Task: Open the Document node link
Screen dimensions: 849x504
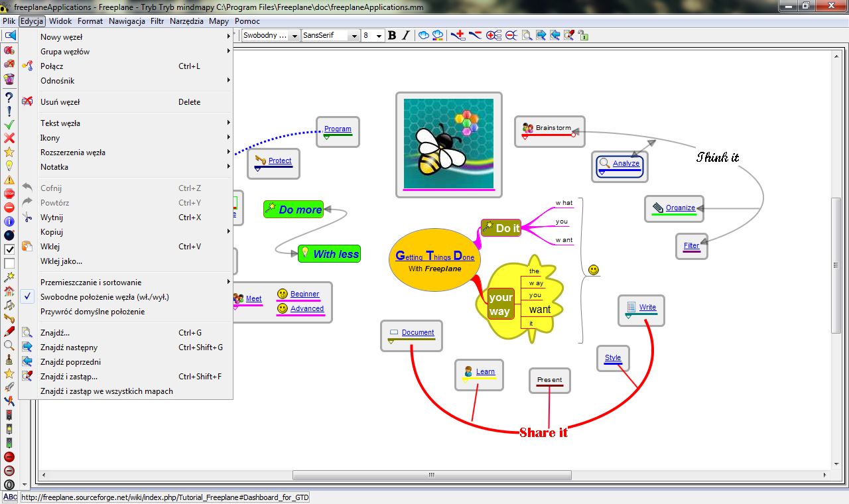Action: 418,332
